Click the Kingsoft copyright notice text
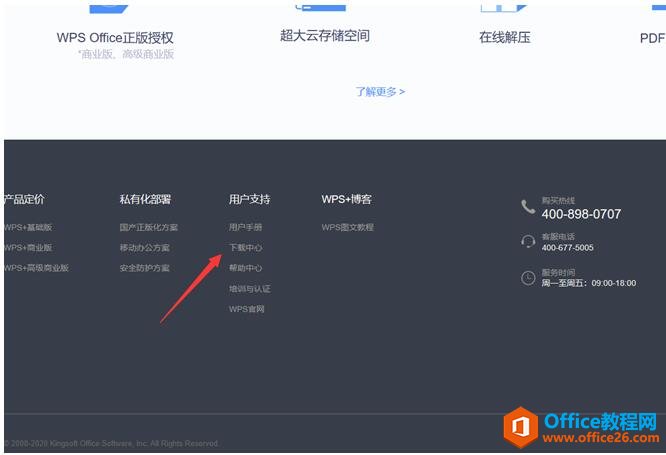Viewport: 666px width, 455px height. 112,444
